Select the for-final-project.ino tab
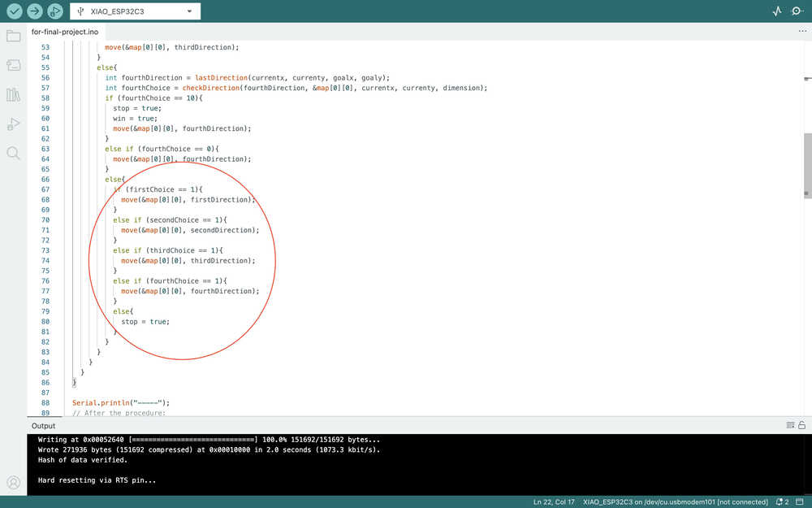This screenshot has height=508, width=812. click(65, 32)
